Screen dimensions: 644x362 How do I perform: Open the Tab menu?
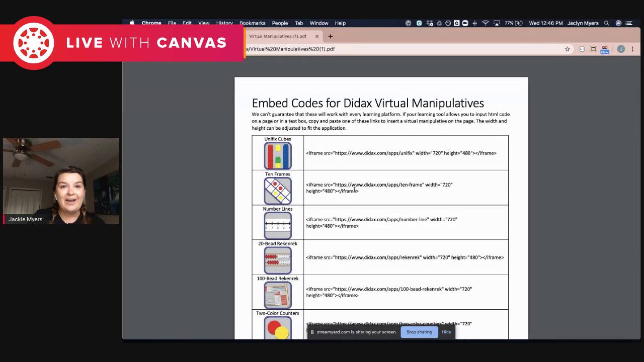click(x=299, y=23)
